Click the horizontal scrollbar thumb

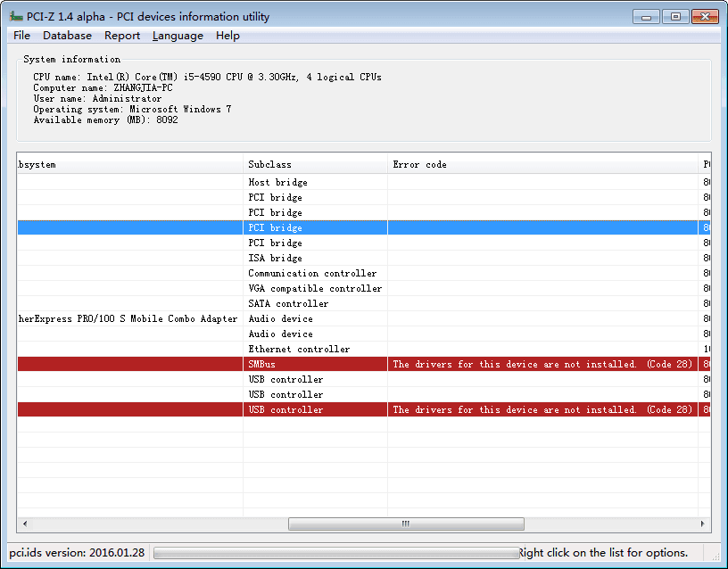[x=406, y=524]
